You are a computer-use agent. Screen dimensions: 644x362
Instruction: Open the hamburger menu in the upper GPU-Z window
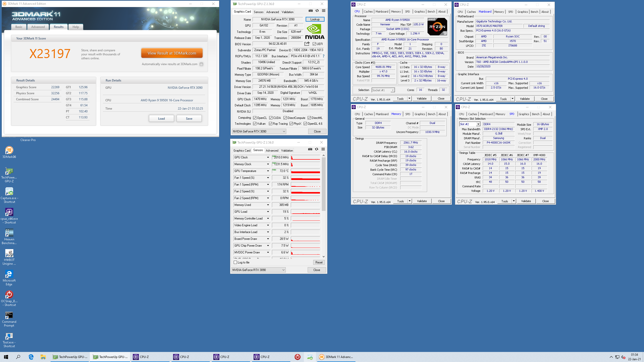pos(324,11)
